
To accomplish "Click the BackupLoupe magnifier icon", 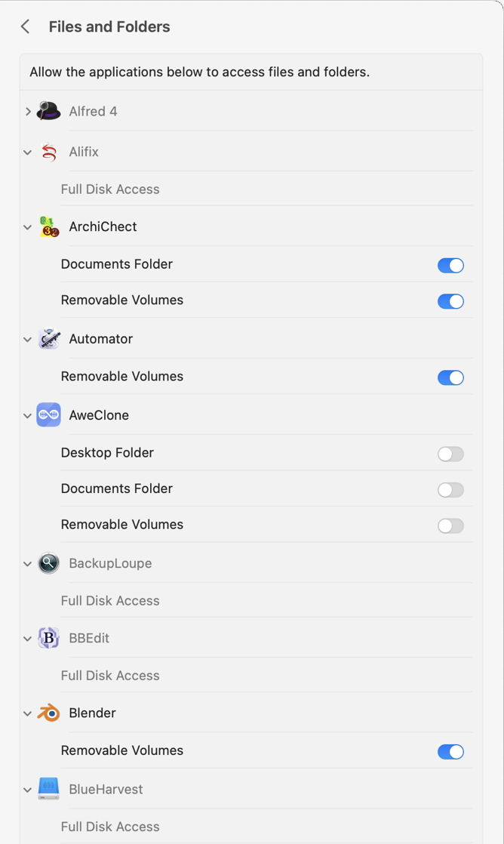I will (49, 563).
